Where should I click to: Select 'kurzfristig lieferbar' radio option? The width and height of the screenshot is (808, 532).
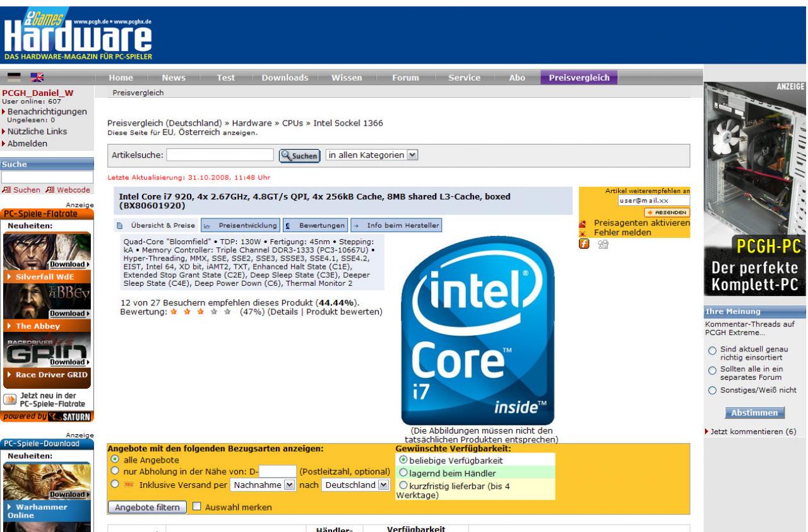click(404, 485)
